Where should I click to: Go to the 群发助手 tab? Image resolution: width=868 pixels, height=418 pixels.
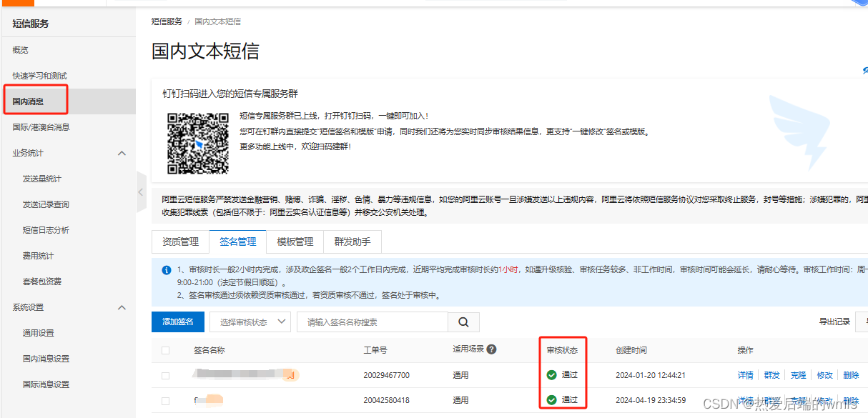coord(352,242)
